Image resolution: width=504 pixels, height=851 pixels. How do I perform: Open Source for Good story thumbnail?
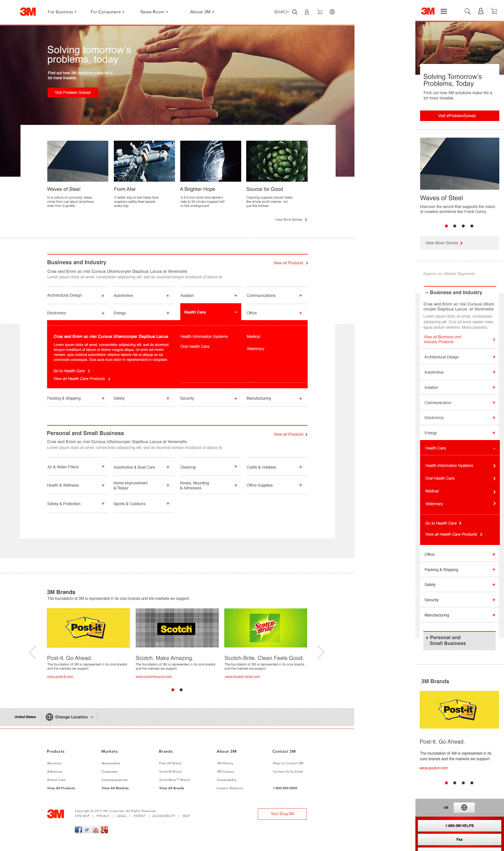(x=277, y=161)
